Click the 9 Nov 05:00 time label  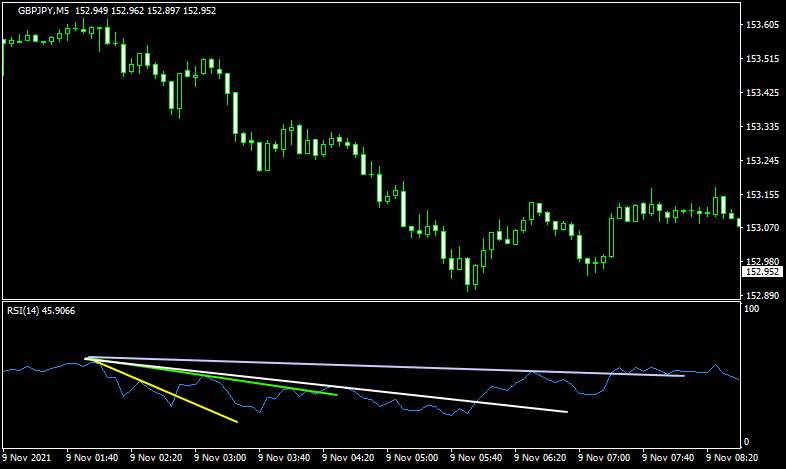coord(412,457)
